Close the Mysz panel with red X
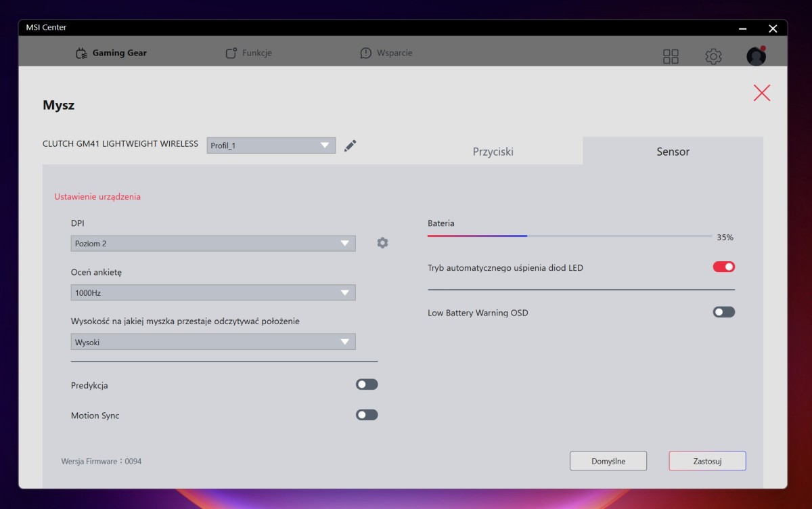 point(762,93)
